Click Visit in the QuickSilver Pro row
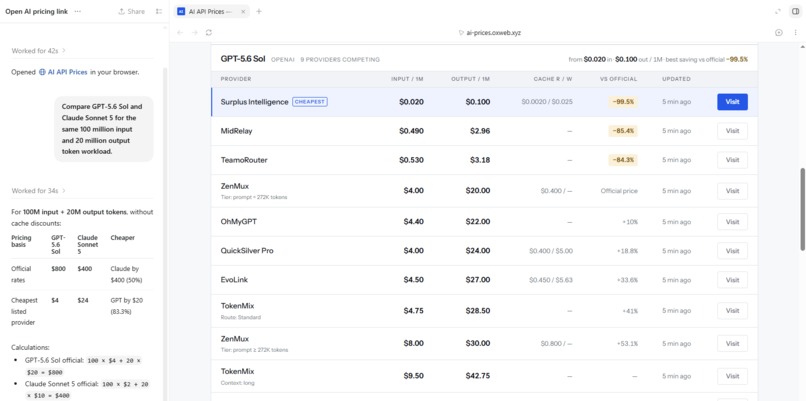Screen dimensions: 806x401 [x=732, y=251]
